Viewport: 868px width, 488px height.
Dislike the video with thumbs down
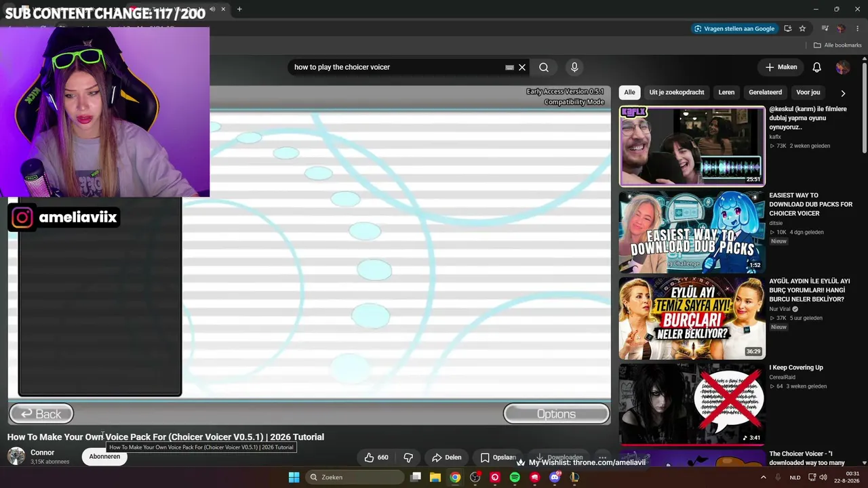(x=408, y=457)
